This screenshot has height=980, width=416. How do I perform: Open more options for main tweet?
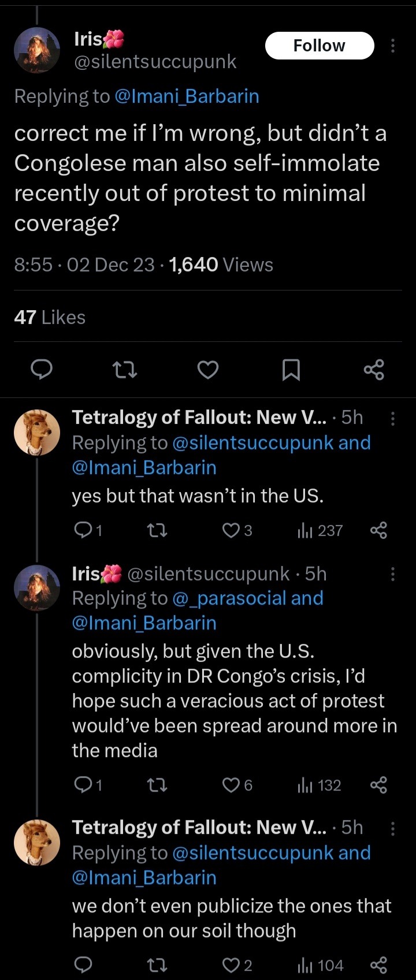393,46
